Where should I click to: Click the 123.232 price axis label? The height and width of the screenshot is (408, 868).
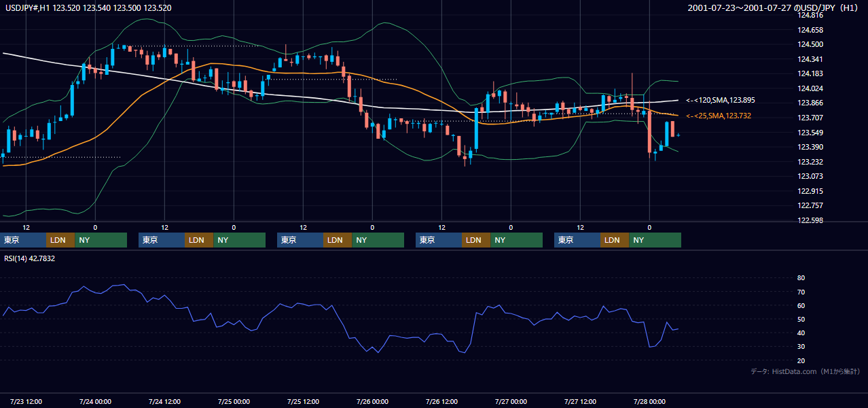coord(810,162)
